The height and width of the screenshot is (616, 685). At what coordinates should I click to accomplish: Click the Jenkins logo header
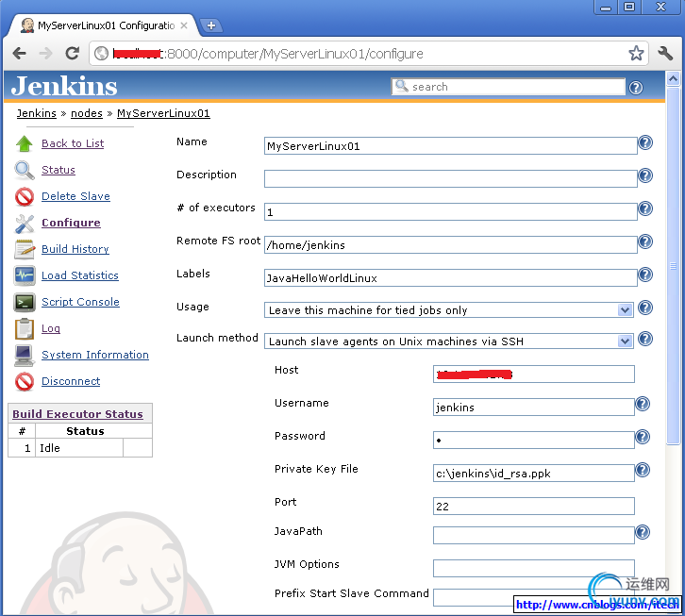(x=64, y=86)
